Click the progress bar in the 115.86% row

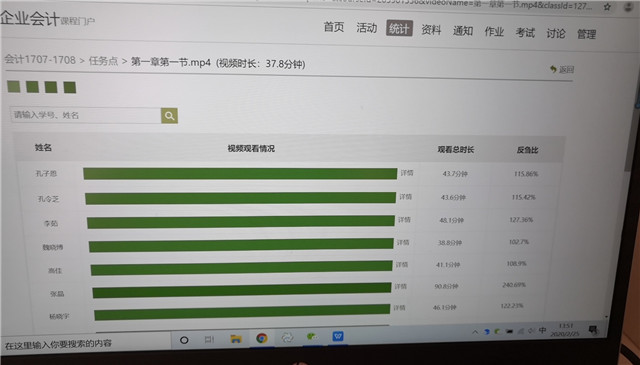(240, 174)
